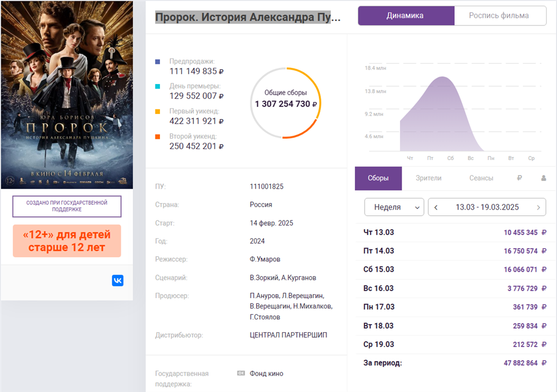This screenshot has height=392, width=557.
Task: Click the total gross donut chart
Action: click(285, 102)
